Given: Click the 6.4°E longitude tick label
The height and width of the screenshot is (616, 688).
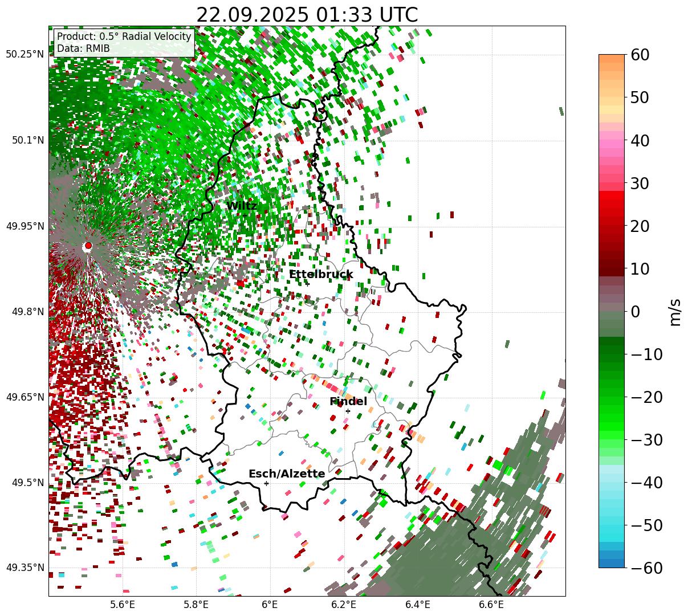Looking at the screenshot, I should (418, 605).
